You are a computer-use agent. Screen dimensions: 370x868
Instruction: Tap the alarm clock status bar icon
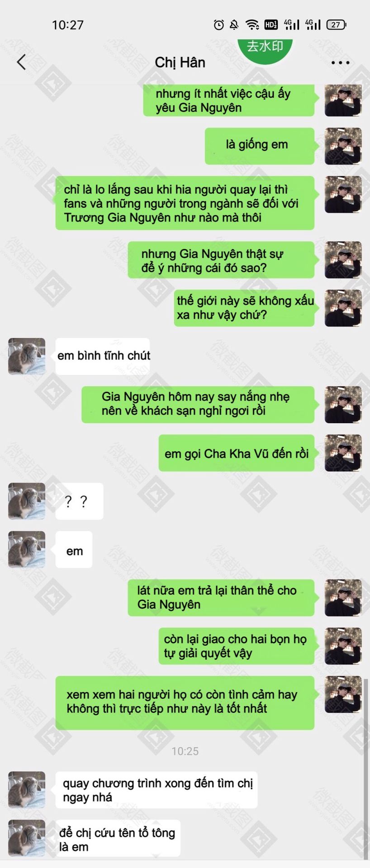(x=218, y=24)
